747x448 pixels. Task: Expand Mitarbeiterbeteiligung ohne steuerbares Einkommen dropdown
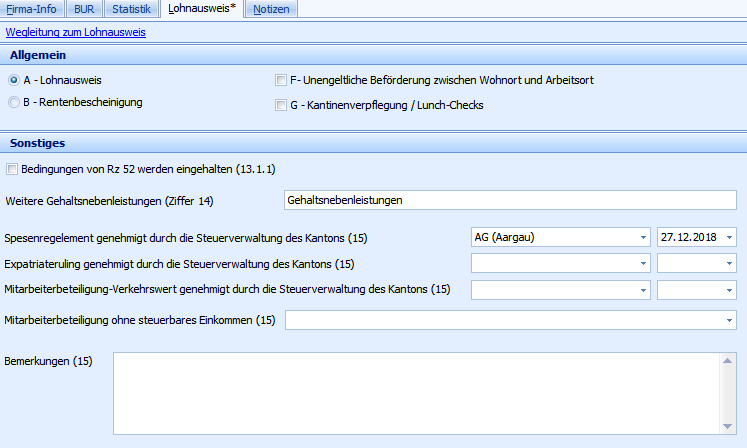click(x=729, y=320)
